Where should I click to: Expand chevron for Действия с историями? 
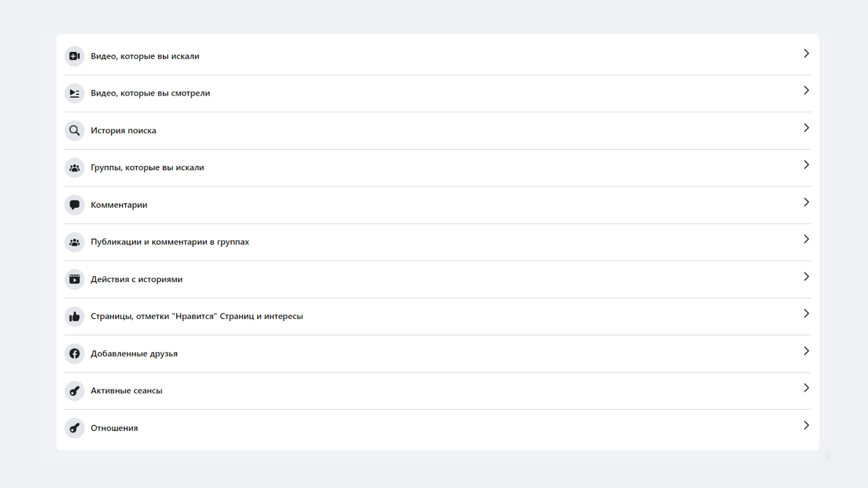(x=806, y=277)
